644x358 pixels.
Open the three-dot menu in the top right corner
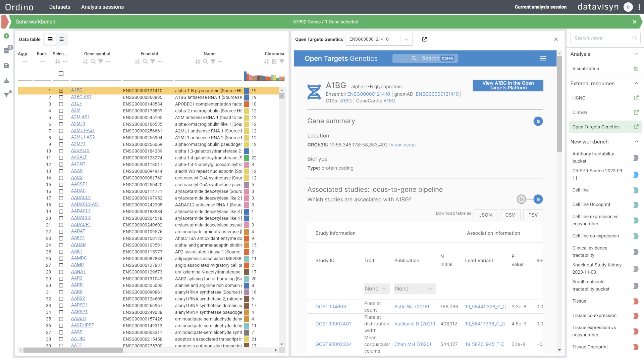639,7
